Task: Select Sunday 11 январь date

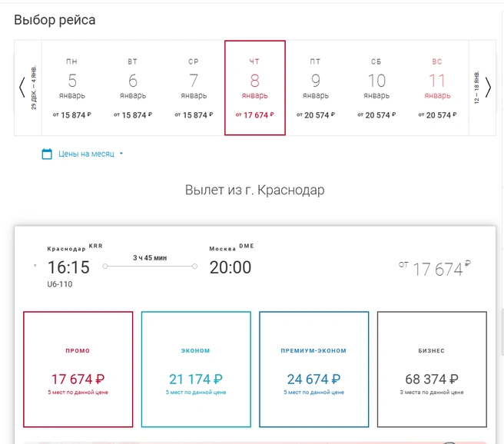Action: tap(437, 88)
